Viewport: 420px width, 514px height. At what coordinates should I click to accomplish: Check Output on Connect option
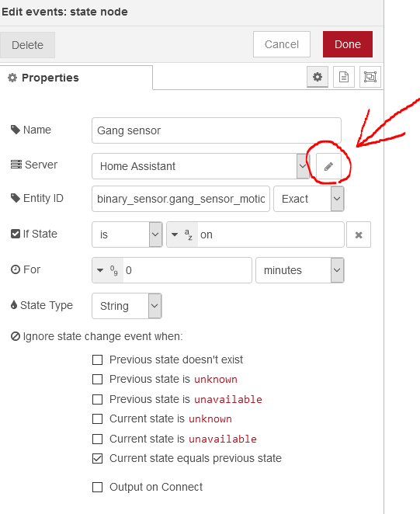[97, 487]
